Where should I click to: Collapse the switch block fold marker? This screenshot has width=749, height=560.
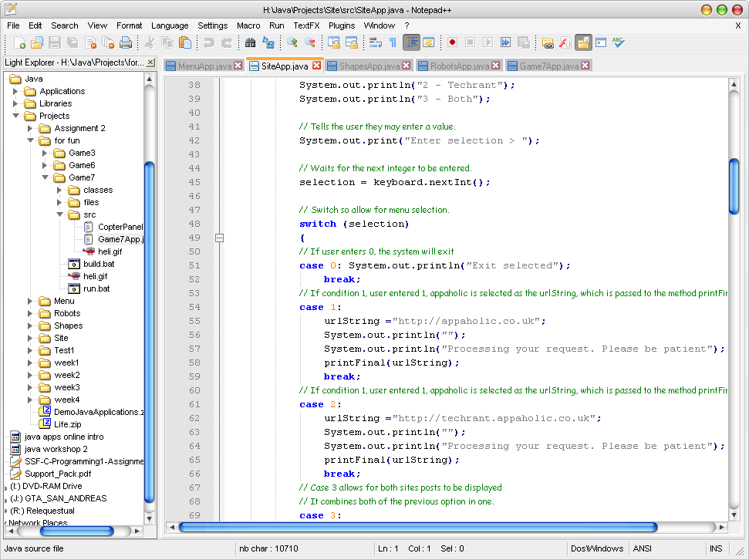pos(219,238)
